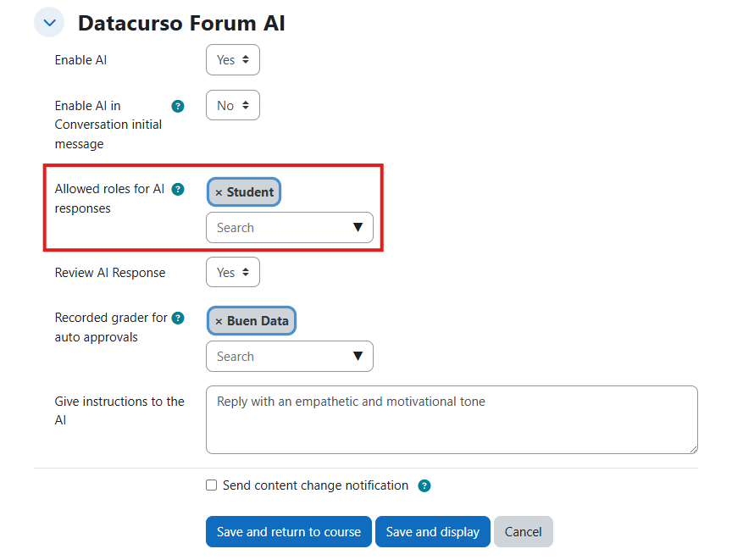743x560 pixels.
Task: Remove the Buen Data grader tag
Action: pos(219,321)
